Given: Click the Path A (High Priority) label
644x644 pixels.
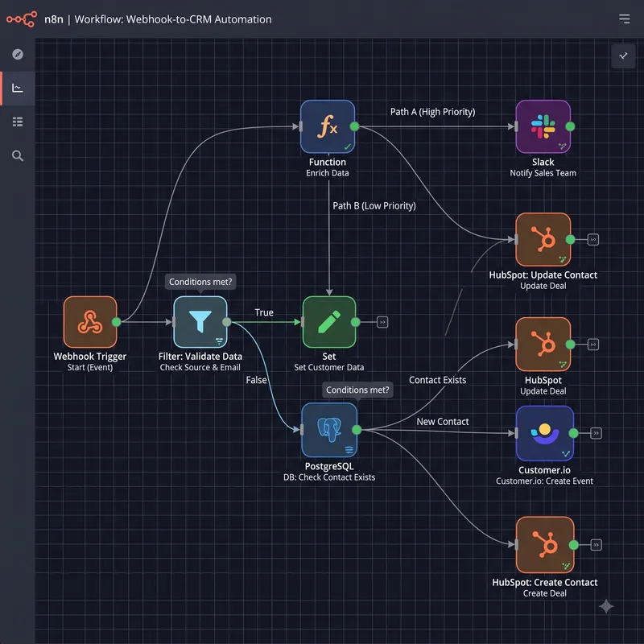Looking at the screenshot, I should (432, 112).
